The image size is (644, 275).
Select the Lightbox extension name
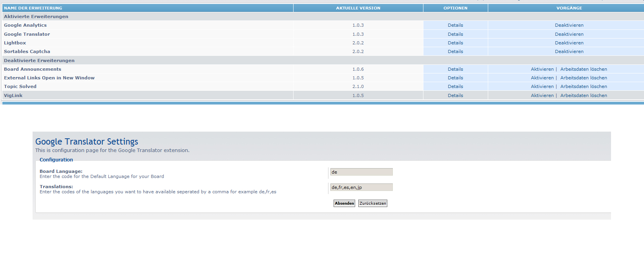coord(15,43)
